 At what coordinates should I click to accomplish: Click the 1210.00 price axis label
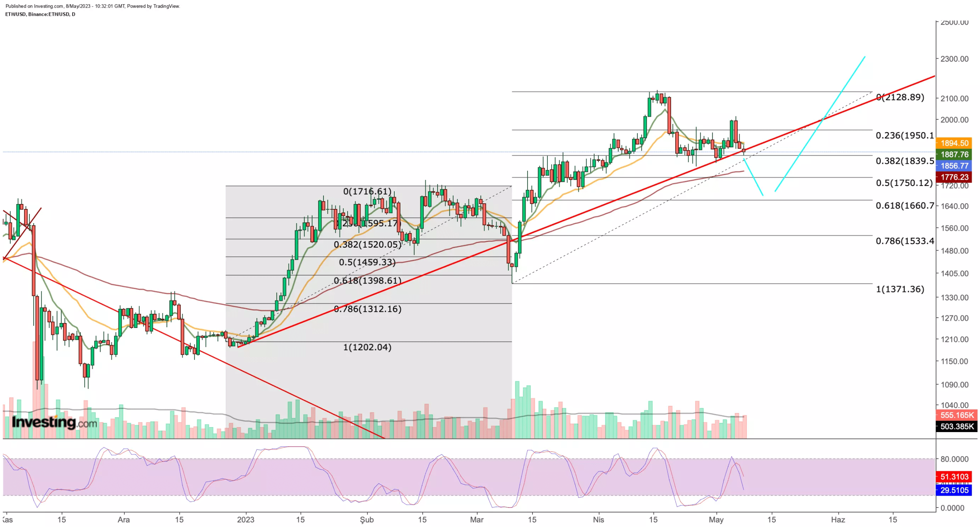pos(954,339)
